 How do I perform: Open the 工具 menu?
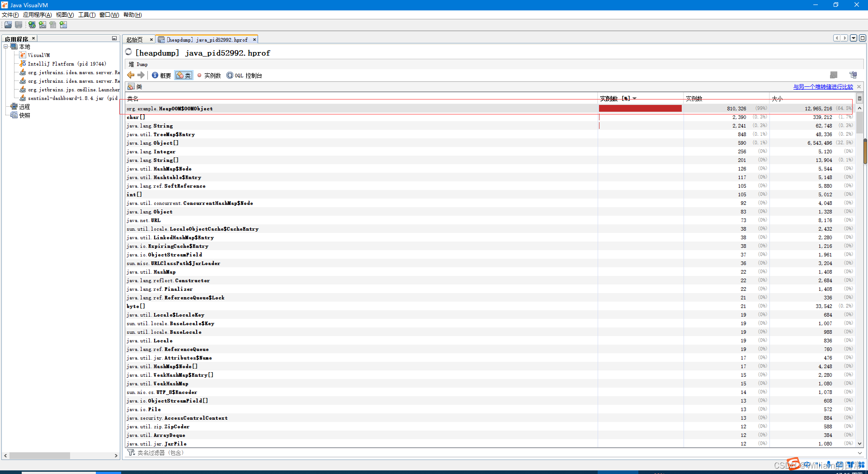pos(86,15)
